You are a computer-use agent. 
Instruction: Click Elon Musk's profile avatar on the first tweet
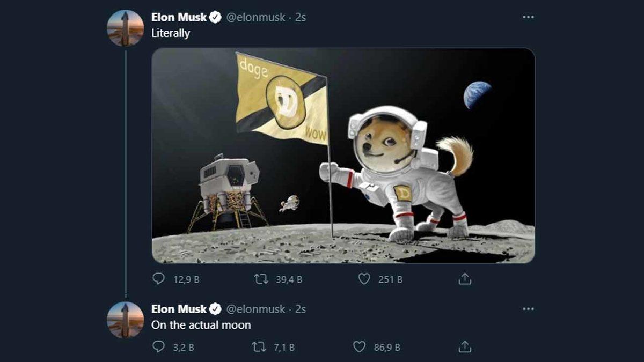[127, 24]
